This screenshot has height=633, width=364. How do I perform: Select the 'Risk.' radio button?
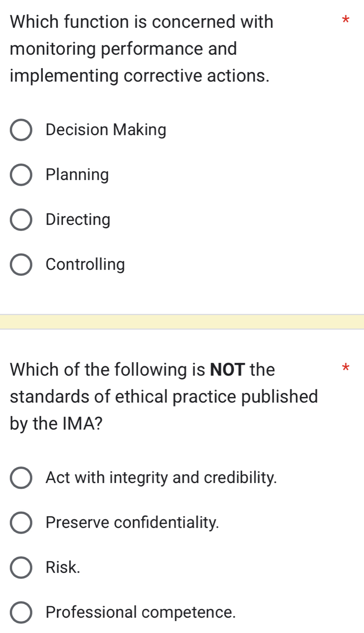[x=21, y=568]
